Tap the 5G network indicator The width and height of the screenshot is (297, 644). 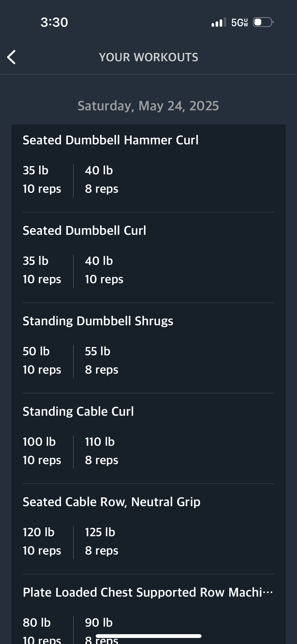click(x=240, y=22)
